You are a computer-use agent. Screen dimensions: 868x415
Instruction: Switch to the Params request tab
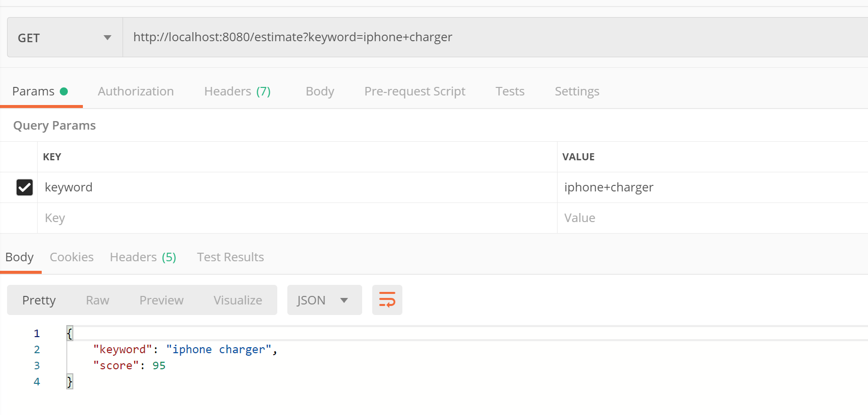[x=40, y=91]
